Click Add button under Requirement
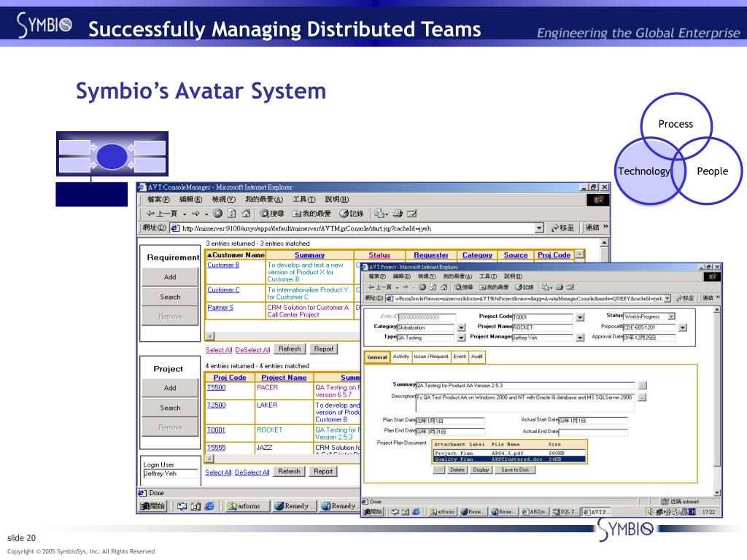The height and width of the screenshot is (560, 747). [x=170, y=277]
